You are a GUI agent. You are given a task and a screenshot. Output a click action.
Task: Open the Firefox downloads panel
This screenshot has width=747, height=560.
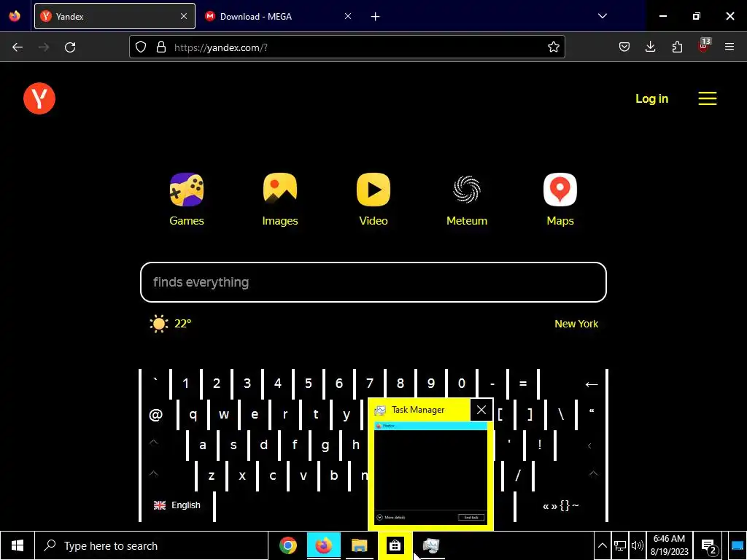click(650, 47)
